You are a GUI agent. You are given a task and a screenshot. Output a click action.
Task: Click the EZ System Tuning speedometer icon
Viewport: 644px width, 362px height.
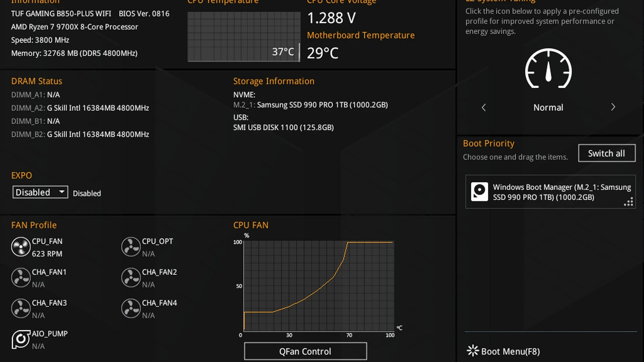pos(548,69)
